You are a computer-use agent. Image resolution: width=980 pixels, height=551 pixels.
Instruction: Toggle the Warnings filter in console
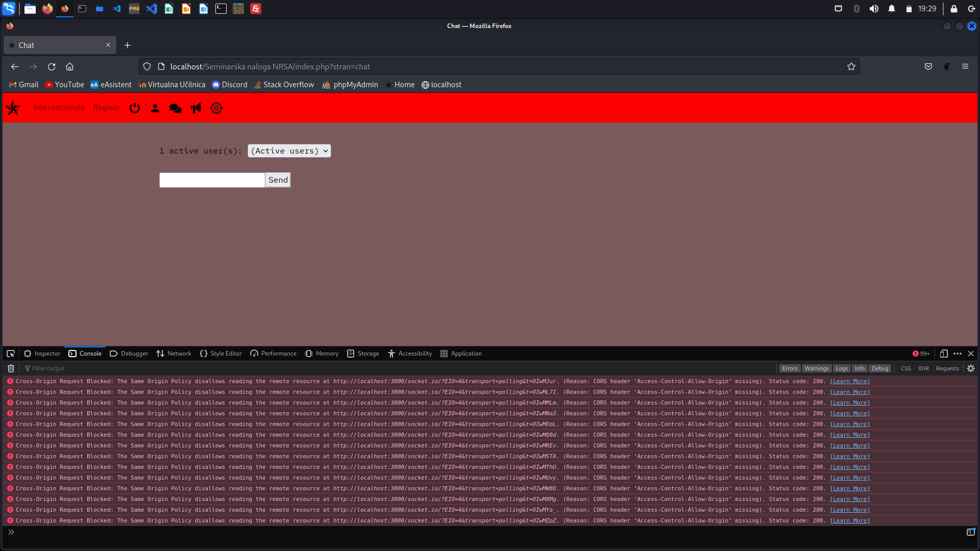pyautogui.click(x=816, y=368)
